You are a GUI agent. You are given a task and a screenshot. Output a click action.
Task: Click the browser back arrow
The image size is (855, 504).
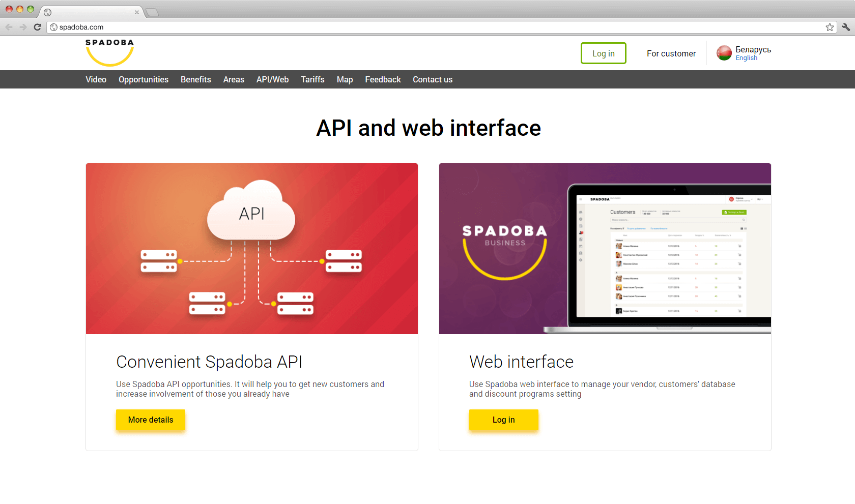[9, 27]
